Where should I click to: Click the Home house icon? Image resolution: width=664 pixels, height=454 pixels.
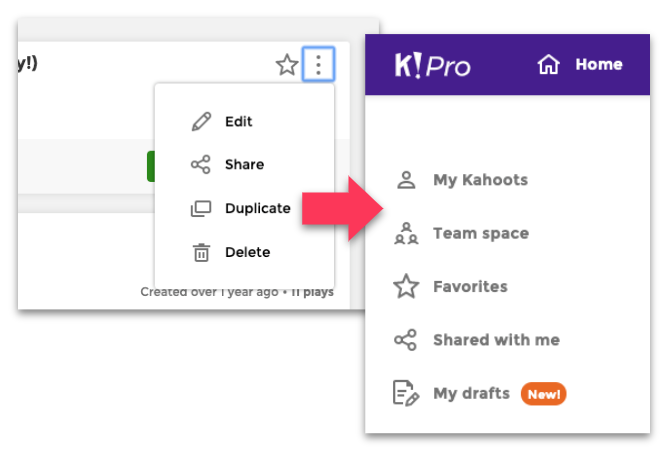pyautogui.click(x=548, y=64)
